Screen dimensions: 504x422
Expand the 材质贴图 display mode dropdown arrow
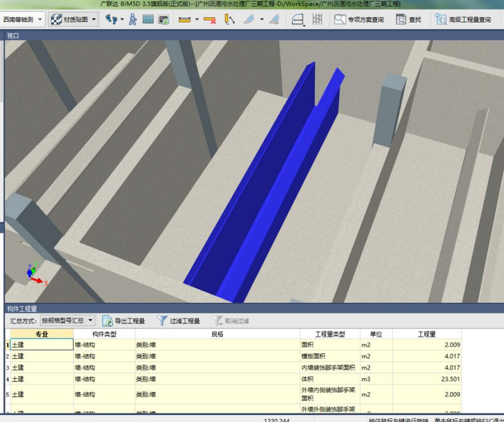click(x=94, y=20)
